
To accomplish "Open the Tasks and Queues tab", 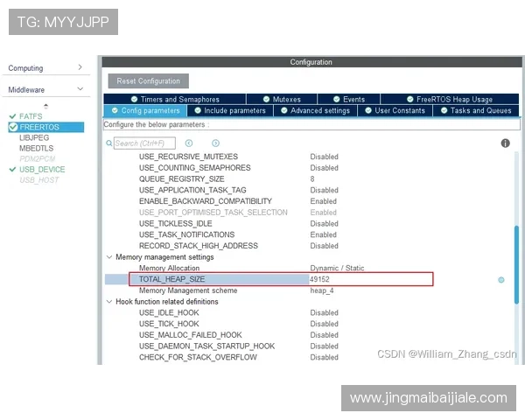I will 475,111.
